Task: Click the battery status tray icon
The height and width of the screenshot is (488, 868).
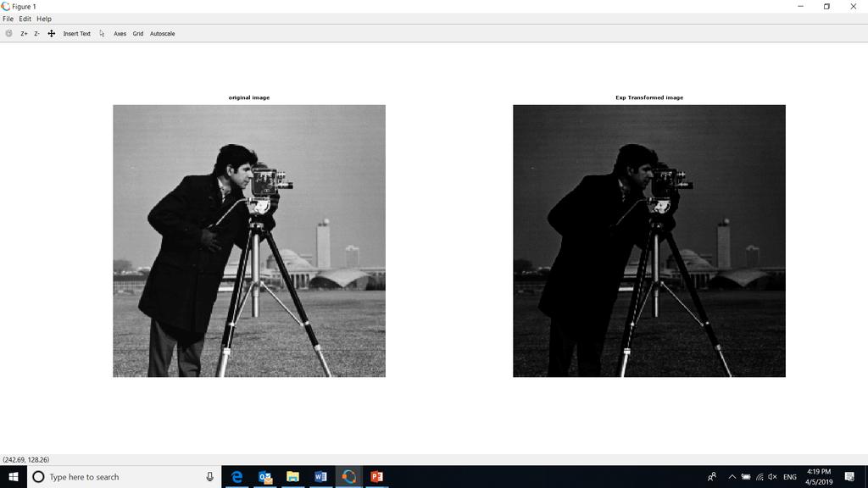Action: point(746,477)
